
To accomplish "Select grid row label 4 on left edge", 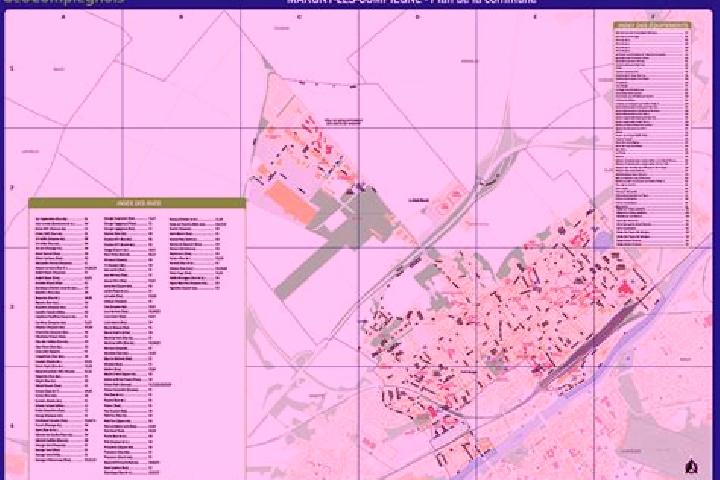I will click(11, 426).
